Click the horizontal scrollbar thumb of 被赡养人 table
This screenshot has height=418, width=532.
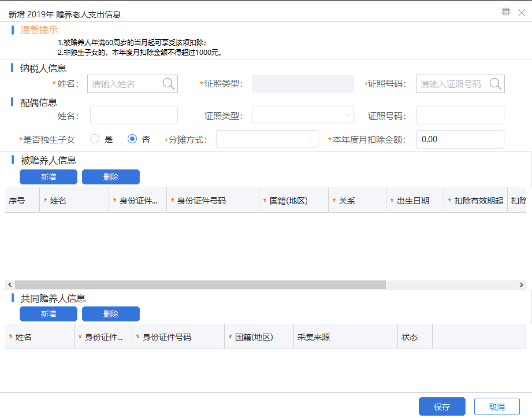click(200, 284)
